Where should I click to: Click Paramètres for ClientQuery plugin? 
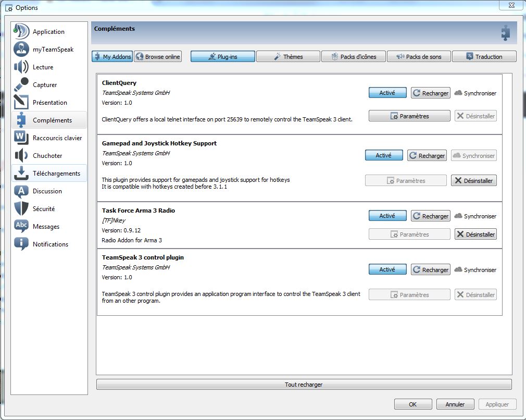[409, 116]
